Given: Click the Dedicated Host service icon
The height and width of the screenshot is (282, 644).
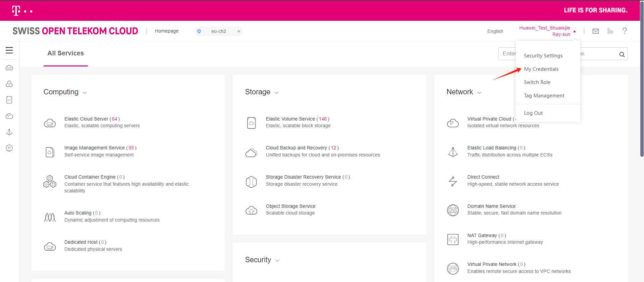Looking at the screenshot, I should 50,247.
